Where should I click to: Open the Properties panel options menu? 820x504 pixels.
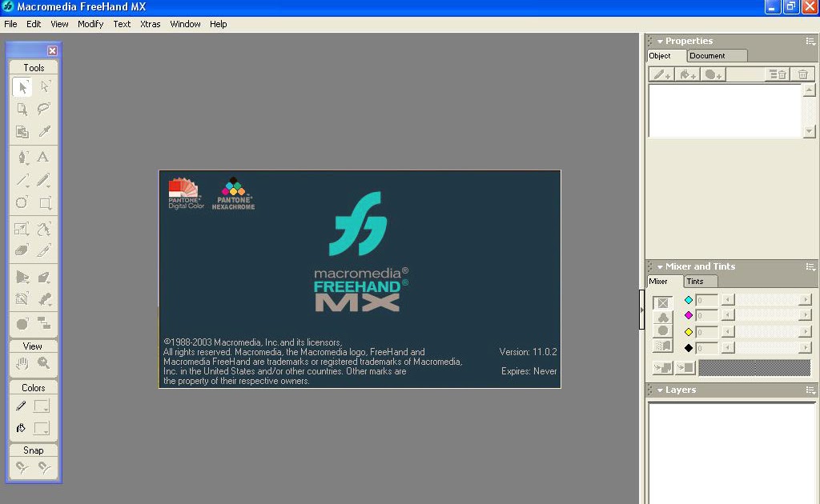810,41
